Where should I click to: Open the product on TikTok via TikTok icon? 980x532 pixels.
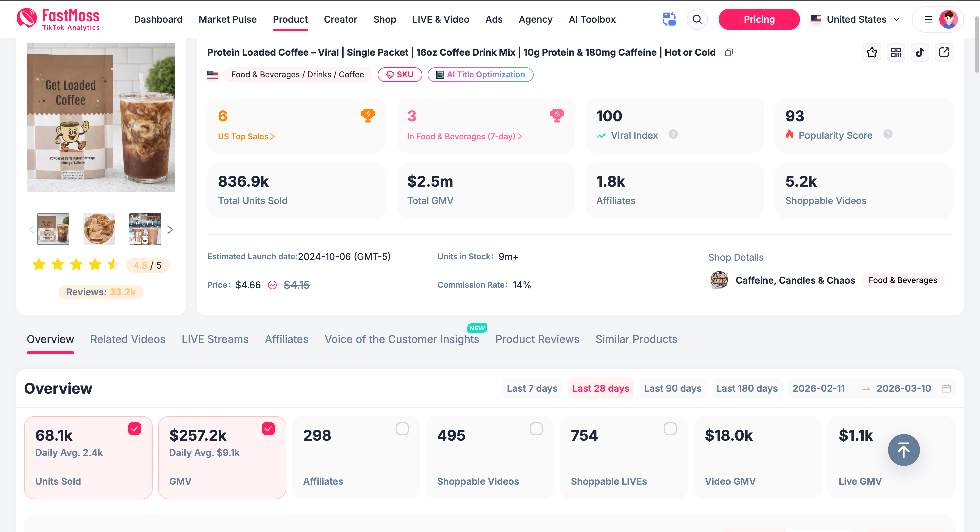[920, 52]
